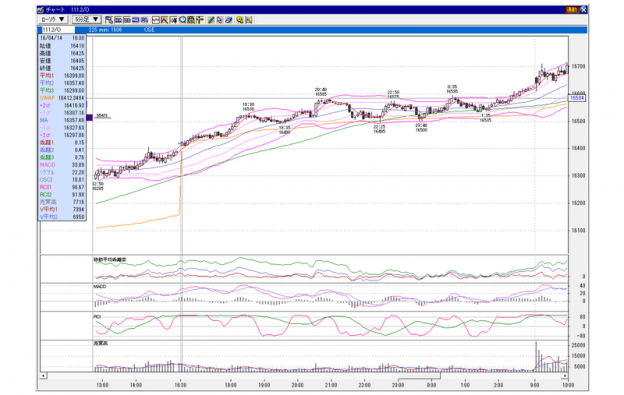This screenshot has width=624, height=395.
Task: Click the left arrow of the chart's horizontal scrollbar
Action: point(44,376)
